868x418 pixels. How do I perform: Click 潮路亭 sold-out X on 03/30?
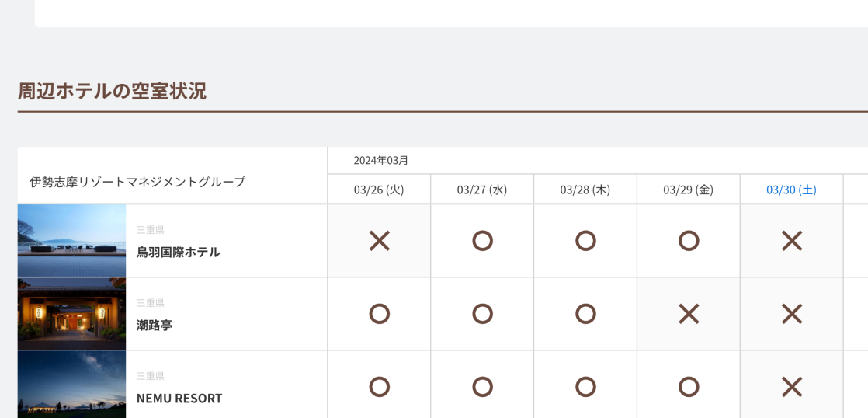[x=791, y=314]
